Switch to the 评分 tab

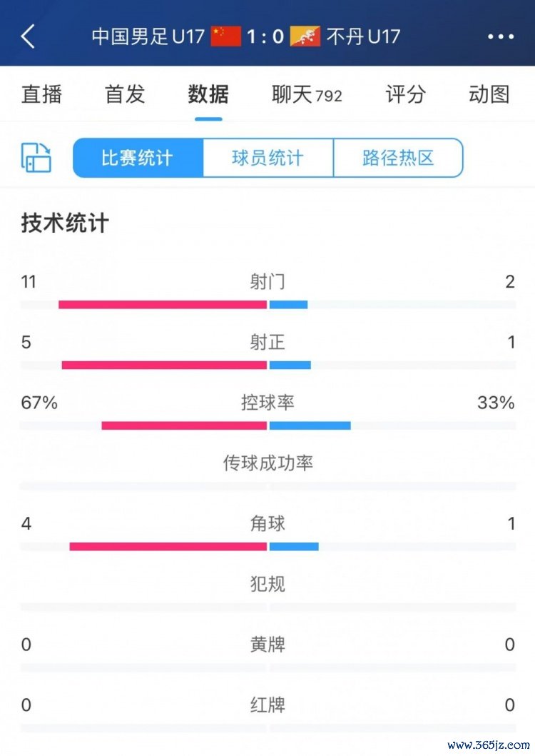405,94
